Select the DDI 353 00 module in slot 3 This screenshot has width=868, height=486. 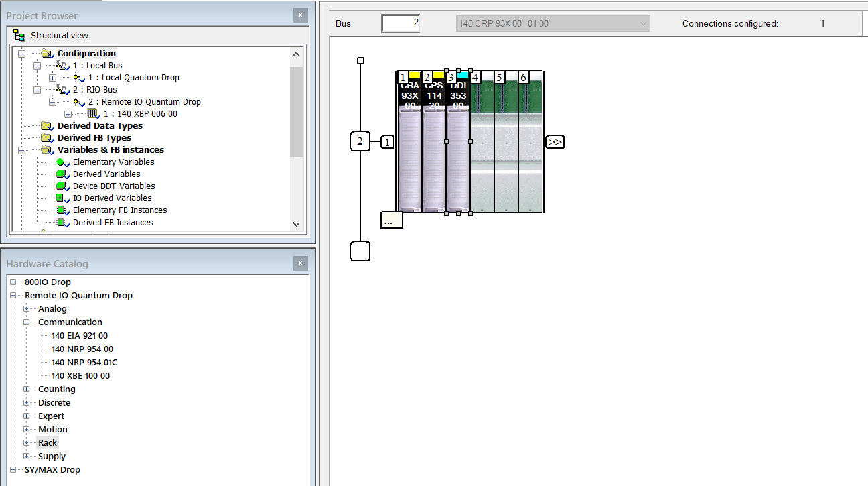(x=458, y=142)
